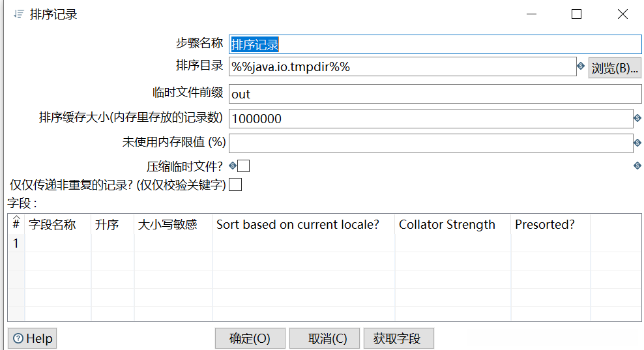Tick the 仅仅传递非重复的记录 checkbox
Image resolution: width=644 pixels, height=350 pixels.
pyautogui.click(x=235, y=185)
